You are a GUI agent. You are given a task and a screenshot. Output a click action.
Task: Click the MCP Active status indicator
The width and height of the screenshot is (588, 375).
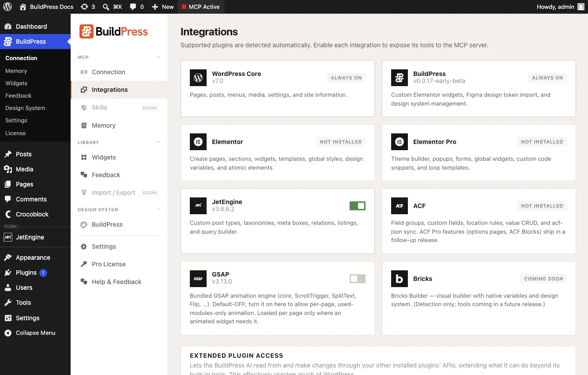tap(200, 7)
